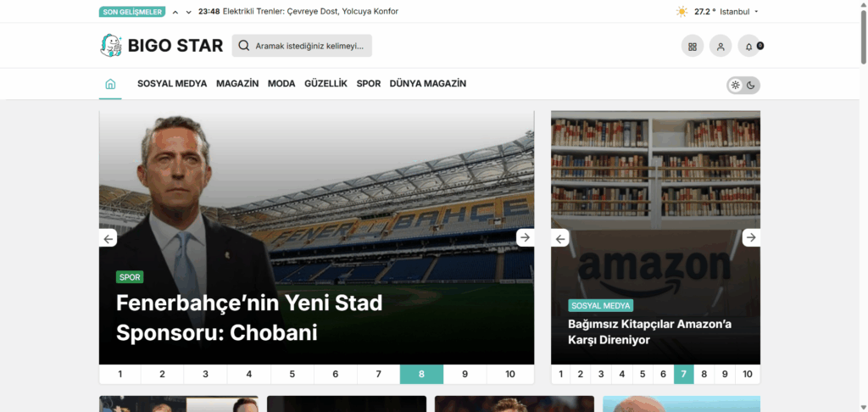Click the BIGO STAR logo
The width and height of the screenshot is (868, 412).
pos(161,46)
